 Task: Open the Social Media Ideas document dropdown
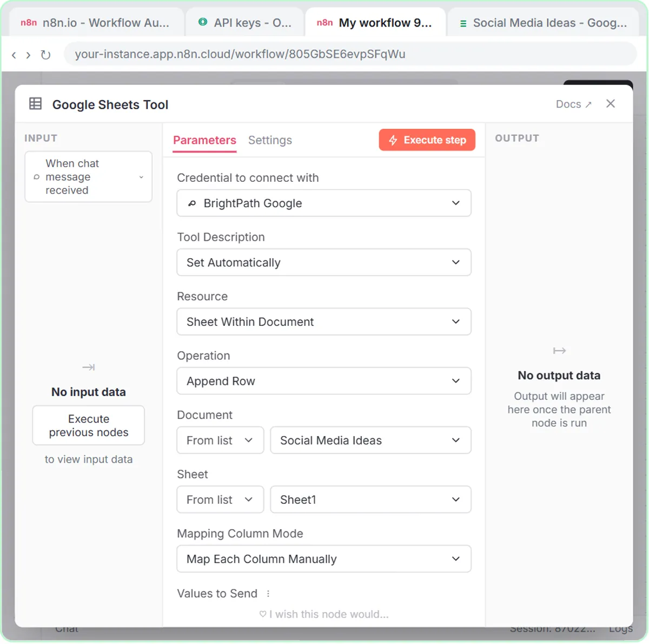[370, 441]
